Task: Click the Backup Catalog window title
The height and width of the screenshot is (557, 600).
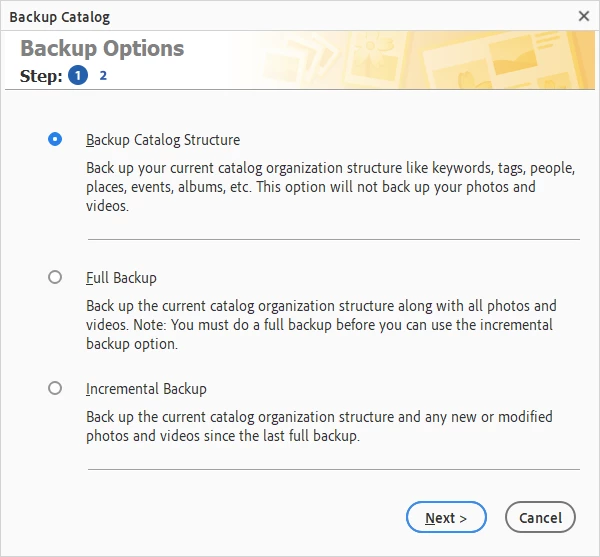Action: [61, 17]
